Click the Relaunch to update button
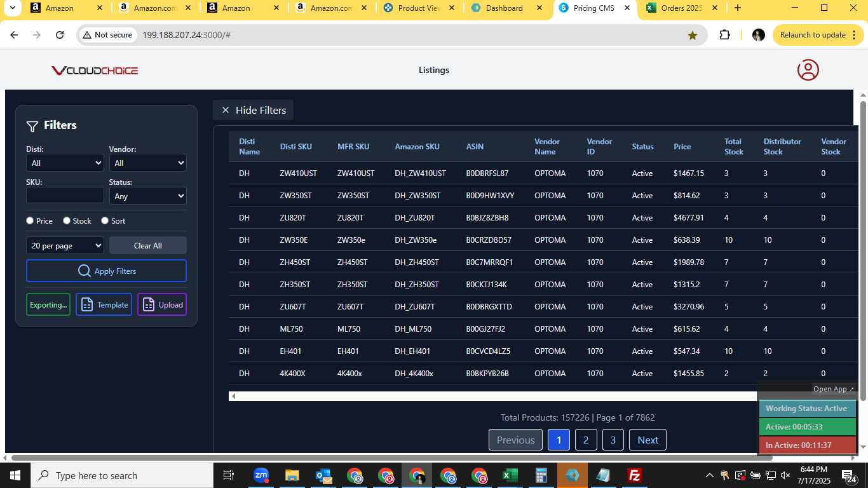Viewport: 868px width, 488px height. click(x=818, y=35)
